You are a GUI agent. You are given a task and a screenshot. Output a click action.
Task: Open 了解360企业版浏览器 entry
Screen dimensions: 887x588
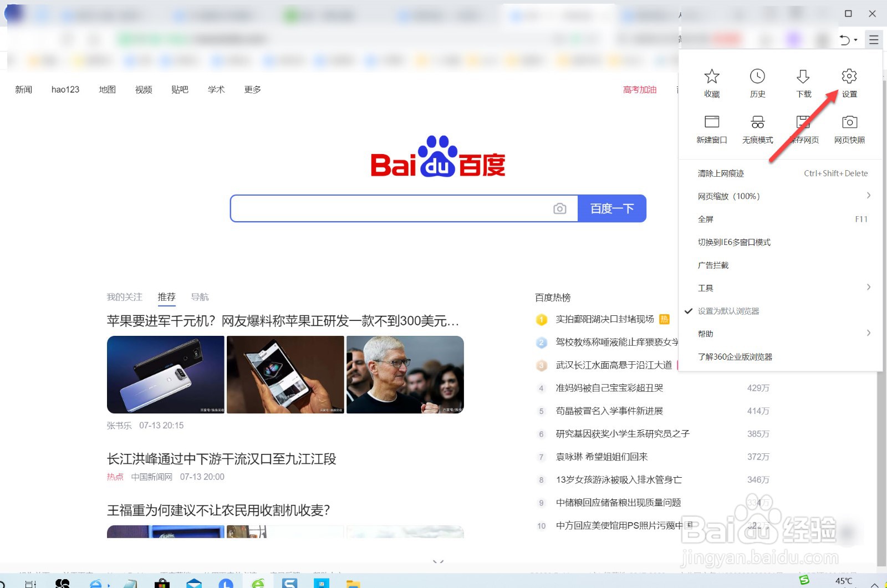click(x=781, y=357)
